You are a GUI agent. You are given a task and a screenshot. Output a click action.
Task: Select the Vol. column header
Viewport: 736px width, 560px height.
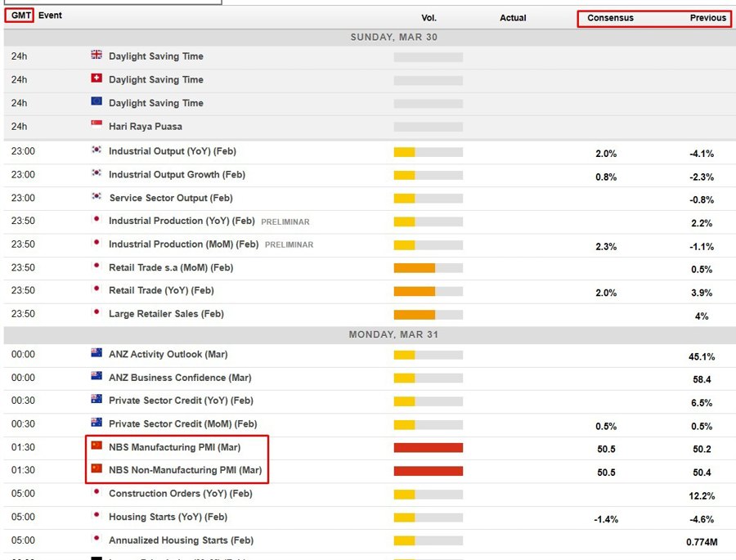[429, 18]
